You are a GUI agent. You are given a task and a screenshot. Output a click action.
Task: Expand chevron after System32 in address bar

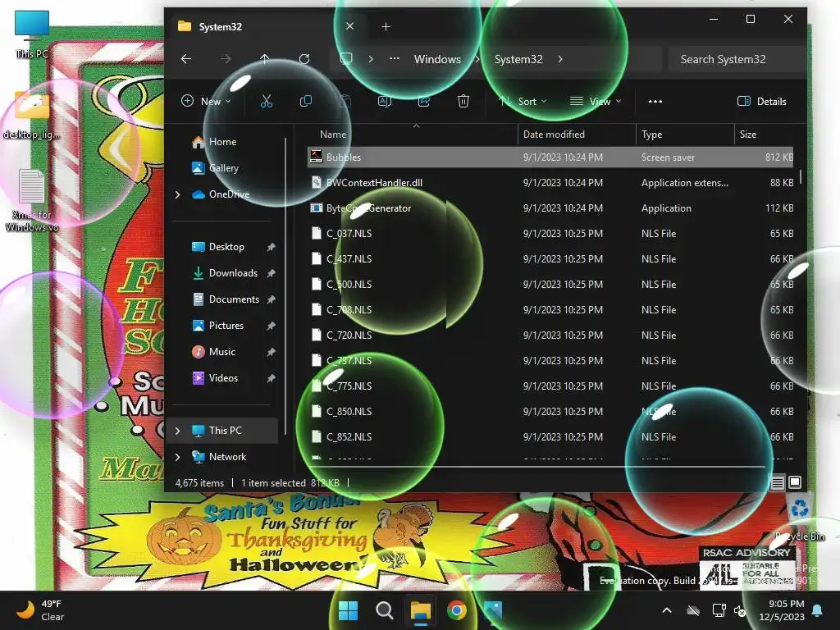(560, 59)
